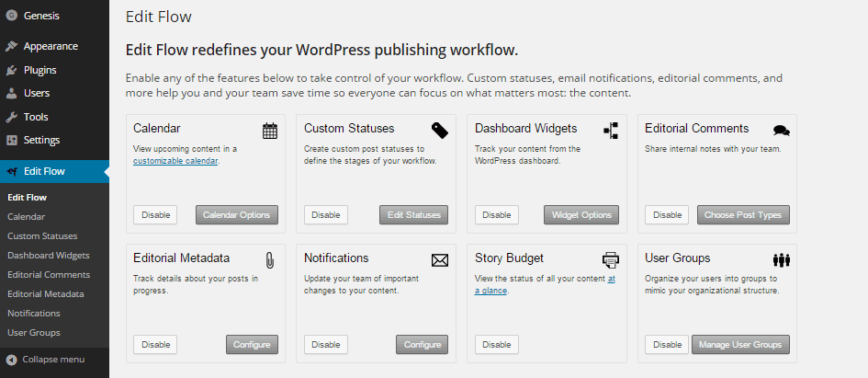The image size is (868, 378).
Task: Click the Custom Statuses tag icon
Action: click(440, 131)
